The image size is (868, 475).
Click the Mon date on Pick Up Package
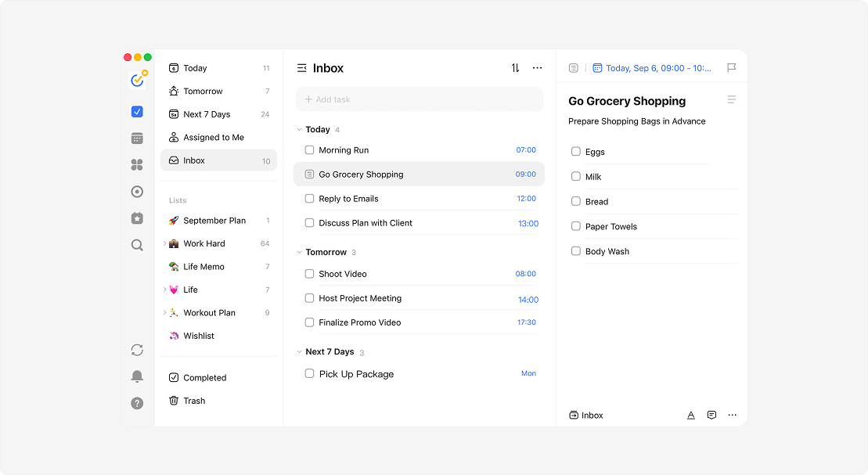pos(528,374)
